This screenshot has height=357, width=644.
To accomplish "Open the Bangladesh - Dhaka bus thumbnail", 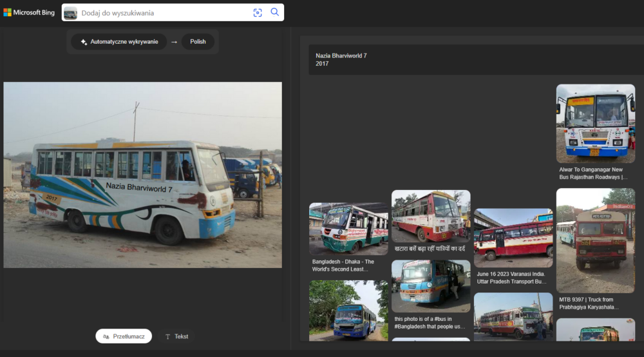I will click(x=348, y=229).
